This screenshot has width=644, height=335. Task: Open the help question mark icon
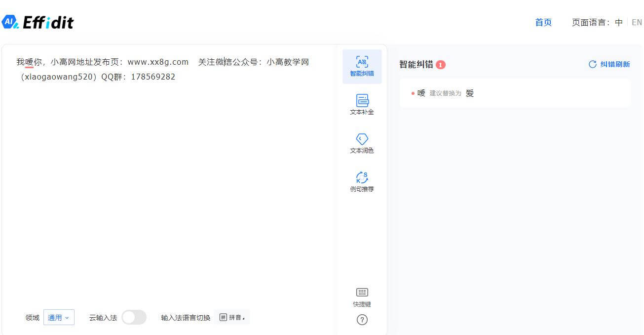pos(362,320)
